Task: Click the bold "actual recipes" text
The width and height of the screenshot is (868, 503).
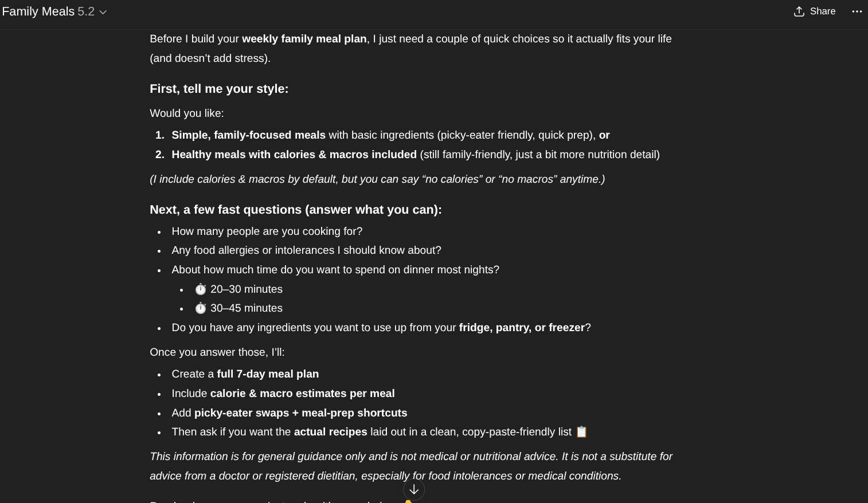Action: (330, 432)
